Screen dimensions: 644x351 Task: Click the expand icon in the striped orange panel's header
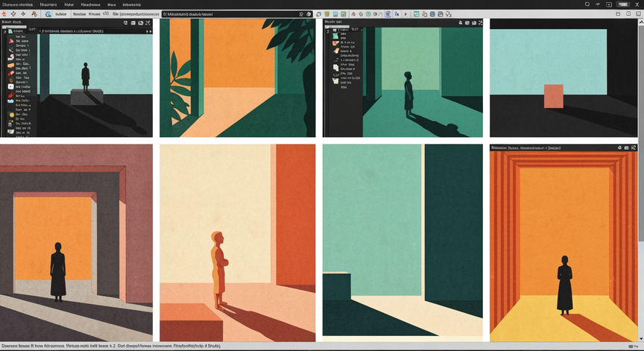pos(634,148)
